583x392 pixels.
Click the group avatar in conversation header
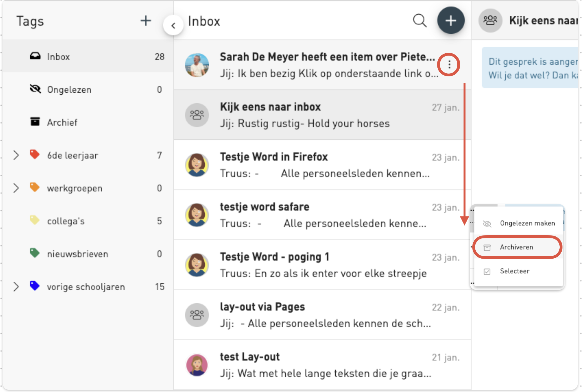click(x=490, y=21)
